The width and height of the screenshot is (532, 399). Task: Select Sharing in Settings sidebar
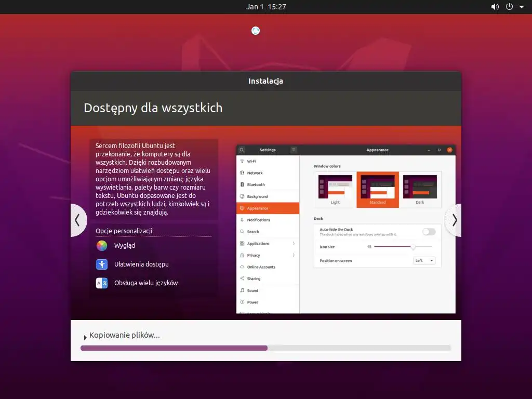[268, 279]
